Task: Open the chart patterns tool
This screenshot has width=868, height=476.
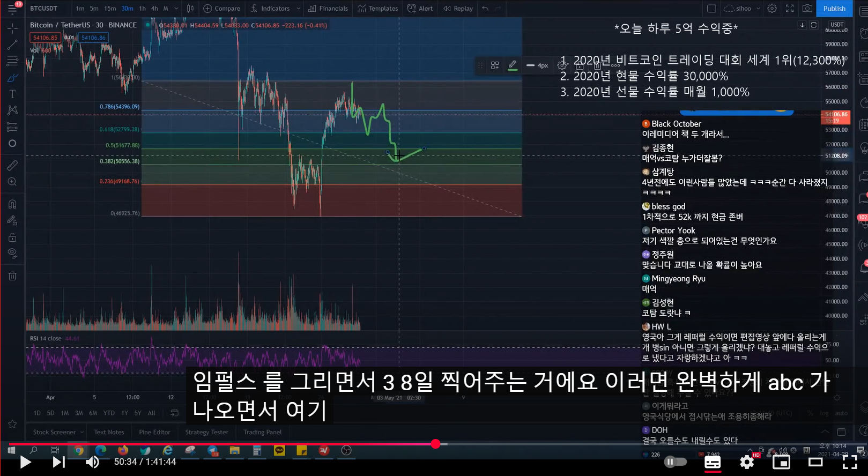Action: [12, 110]
